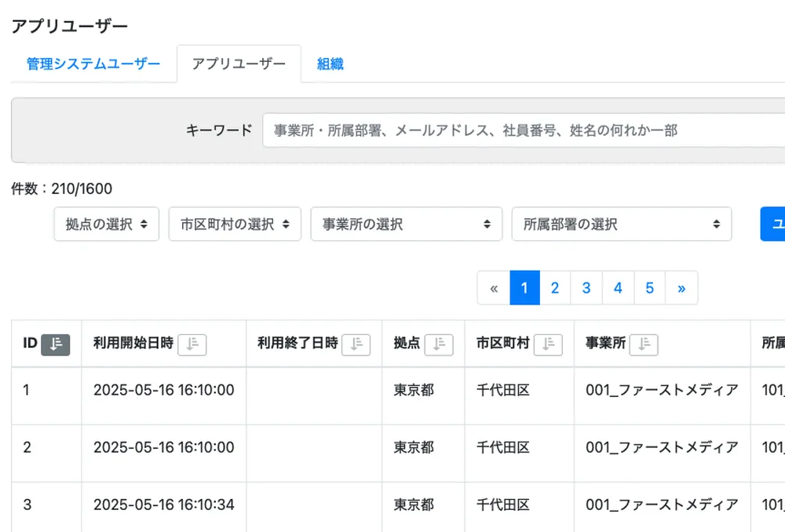Open the 拠点の選択 dropdown
Image resolution: width=785 pixels, height=532 pixels.
pyautogui.click(x=107, y=224)
